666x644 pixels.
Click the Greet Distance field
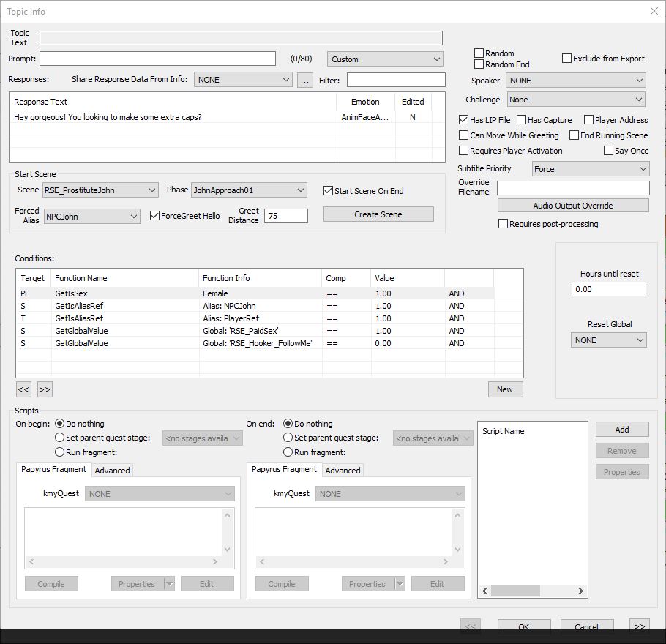click(x=286, y=216)
